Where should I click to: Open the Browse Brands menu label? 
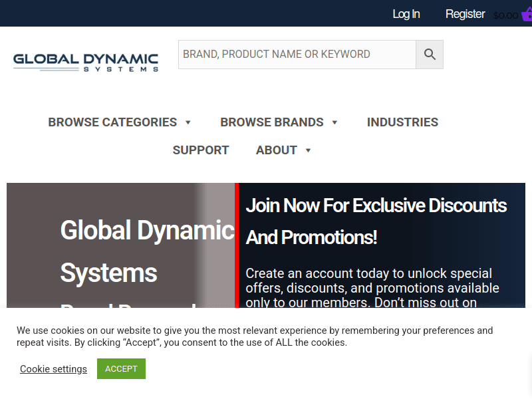coord(271,122)
